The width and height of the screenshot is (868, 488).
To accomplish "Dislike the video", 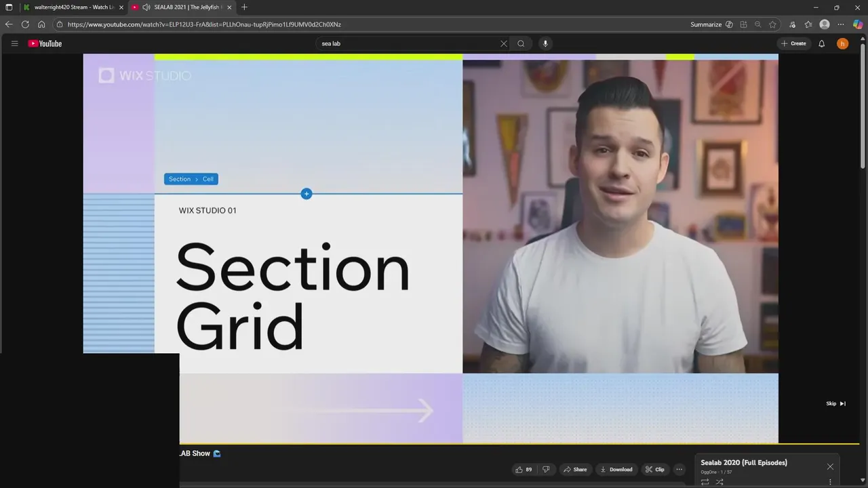I will pos(546,469).
